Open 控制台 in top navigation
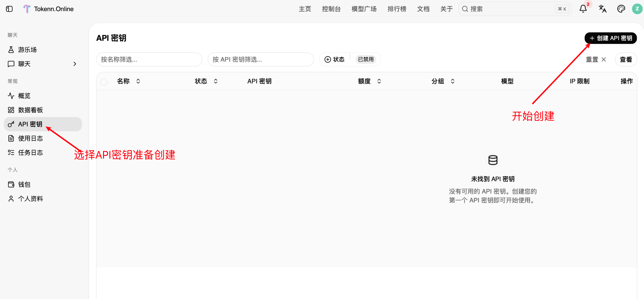This screenshot has height=299, width=644. pos(331,9)
